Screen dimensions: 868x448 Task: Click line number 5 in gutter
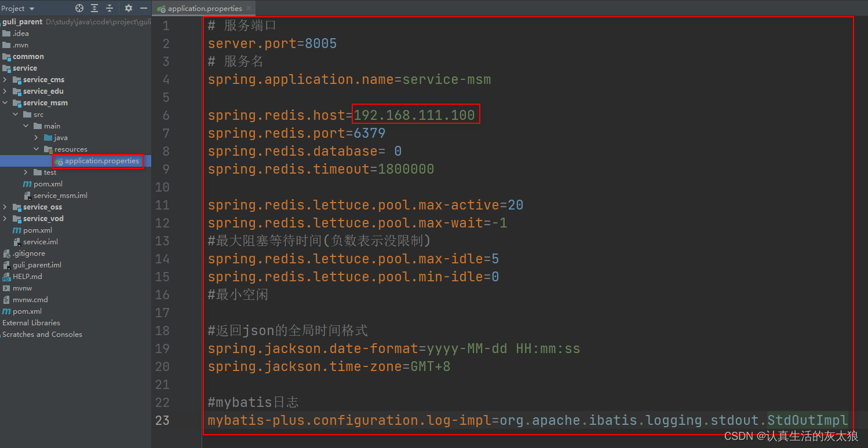point(166,97)
